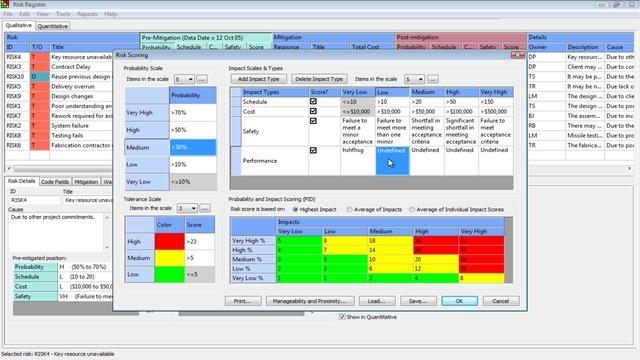Open Manageability and Proximity settings
The width and height of the screenshot is (640, 360).
click(310, 301)
